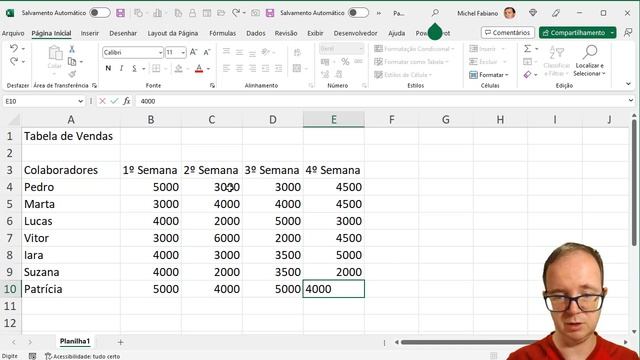Open the Name Box dropdown arrow
The image size is (640, 360).
click(x=80, y=101)
